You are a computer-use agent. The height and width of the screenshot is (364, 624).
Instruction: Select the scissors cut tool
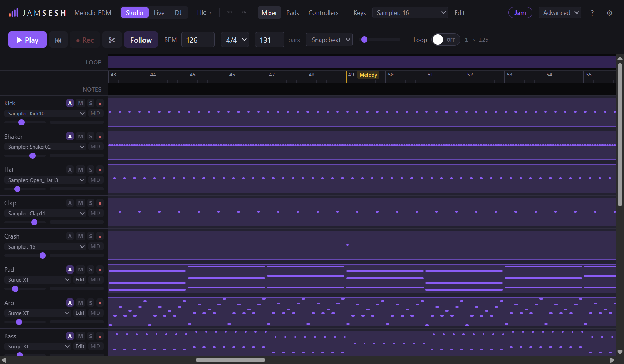(x=112, y=40)
